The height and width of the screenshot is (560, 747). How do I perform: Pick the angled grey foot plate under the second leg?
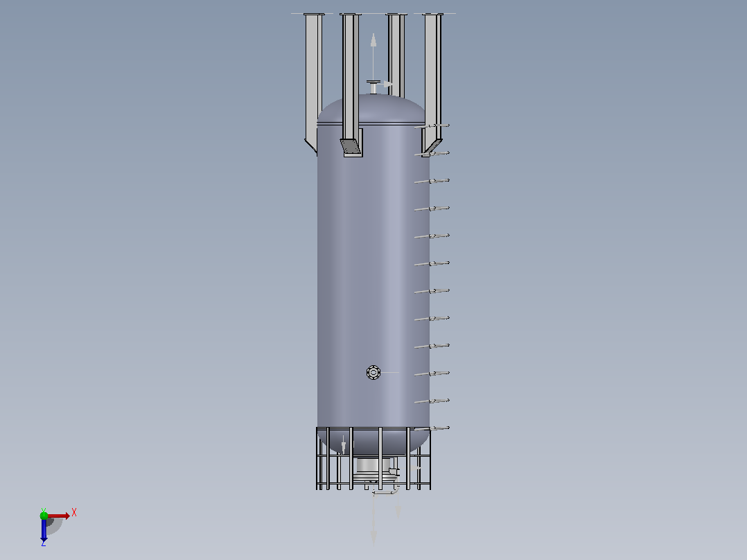pyautogui.click(x=351, y=146)
